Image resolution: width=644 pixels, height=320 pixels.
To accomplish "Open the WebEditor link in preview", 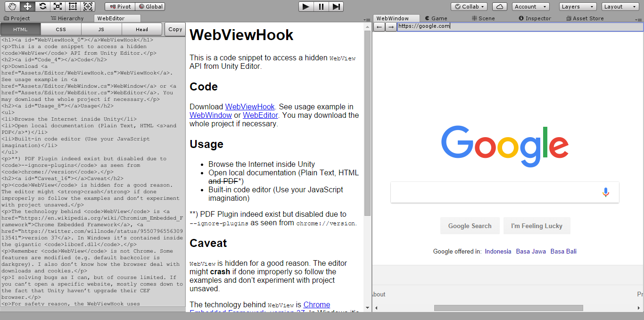I will (260, 115).
